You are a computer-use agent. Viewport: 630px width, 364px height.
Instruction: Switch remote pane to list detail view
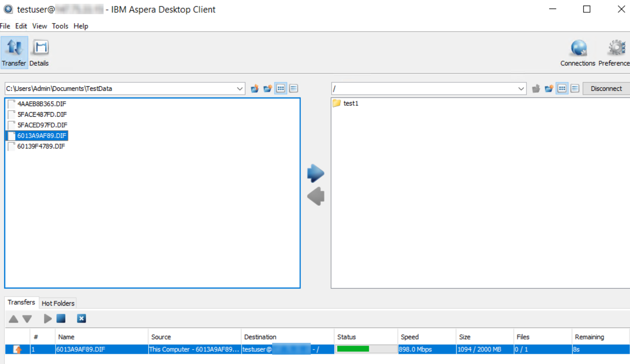point(574,89)
